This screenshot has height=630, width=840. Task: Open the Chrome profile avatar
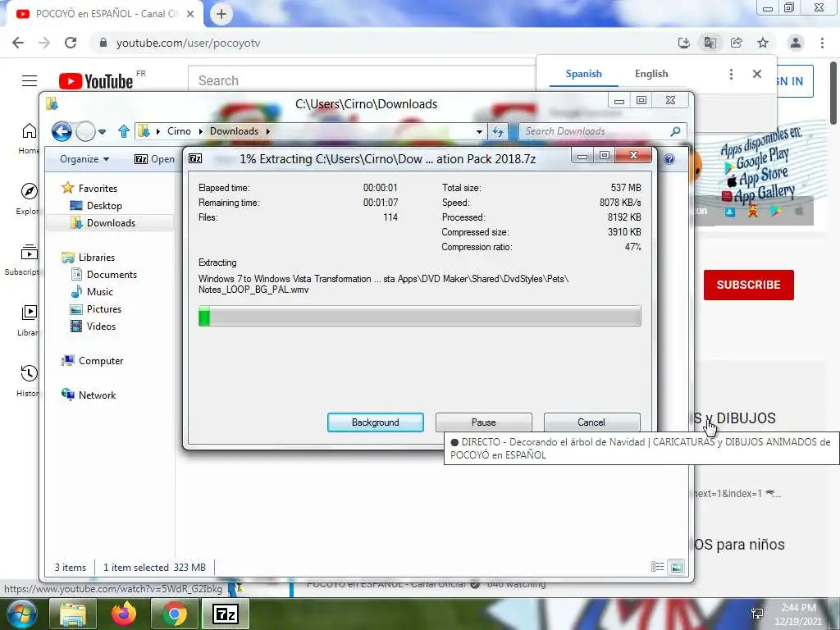(x=796, y=43)
